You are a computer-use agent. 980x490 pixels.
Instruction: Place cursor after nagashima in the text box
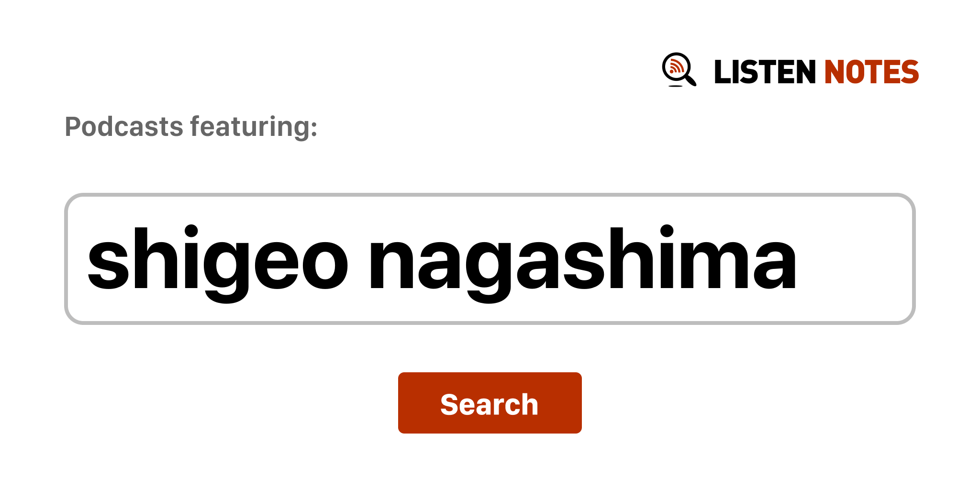click(x=799, y=259)
